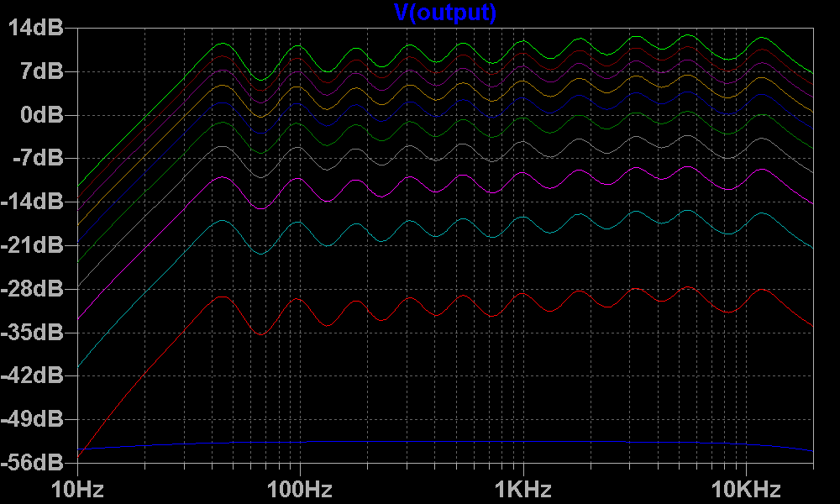
Task: Click the -14dB vertical axis label
Action: click(37, 202)
